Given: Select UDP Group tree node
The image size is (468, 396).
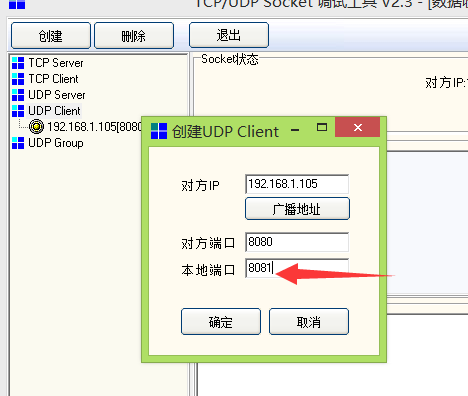Looking at the screenshot, I should [56, 143].
